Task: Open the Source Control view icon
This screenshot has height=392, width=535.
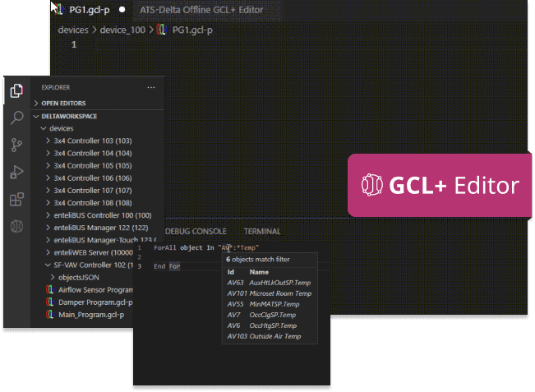Action: (x=16, y=145)
